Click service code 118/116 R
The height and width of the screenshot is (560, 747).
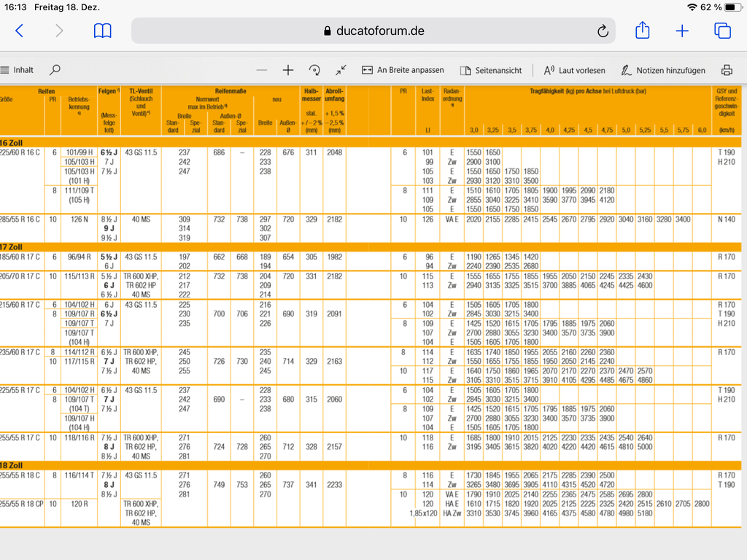click(79, 437)
